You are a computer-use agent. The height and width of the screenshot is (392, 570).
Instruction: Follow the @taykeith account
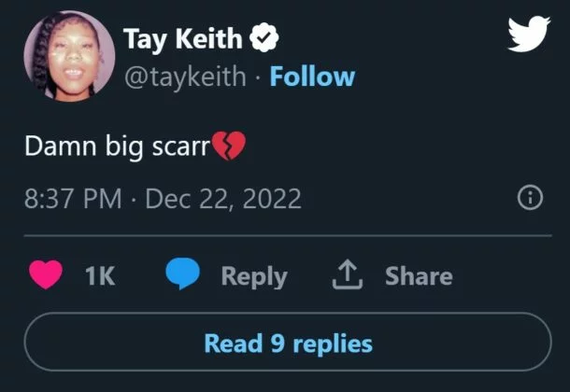pyautogui.click(x=312, y=76)
